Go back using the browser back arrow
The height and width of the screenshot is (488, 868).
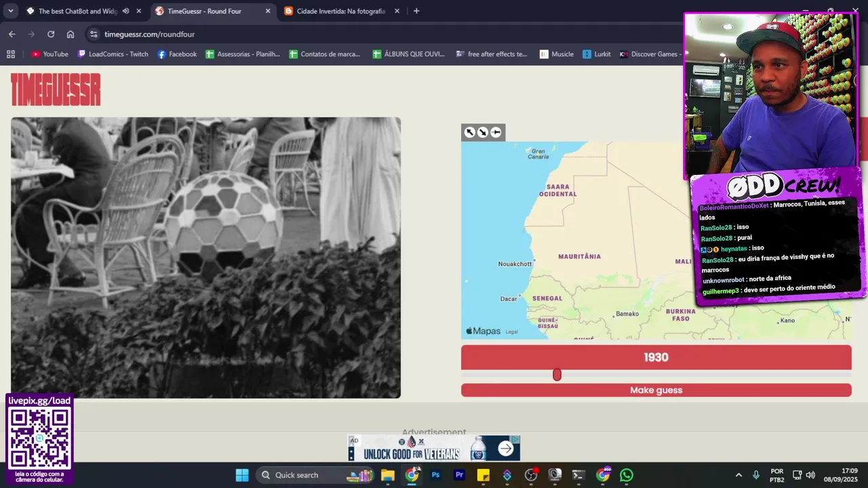tap(12, 34)
